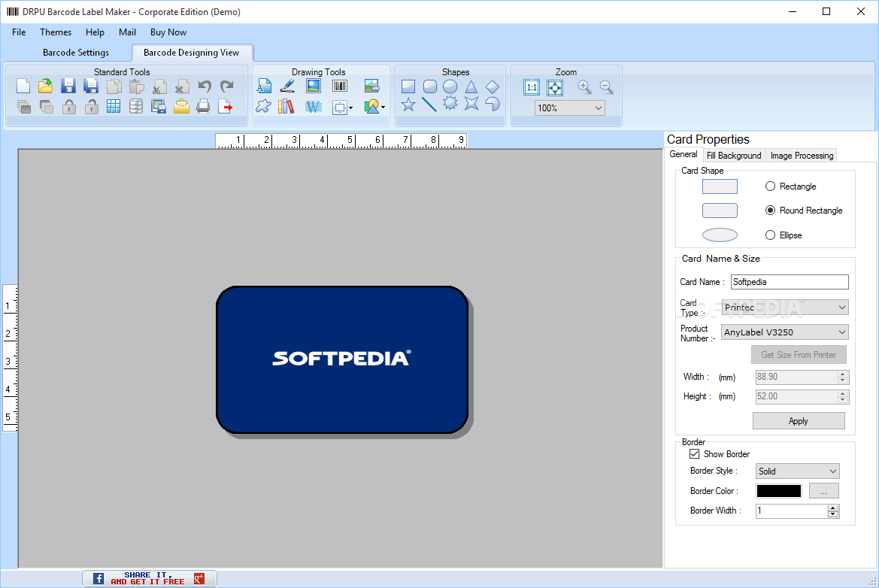Select the Text drawing tool
The width and height of the screenshot is (879, 588).
coord(264,86)
